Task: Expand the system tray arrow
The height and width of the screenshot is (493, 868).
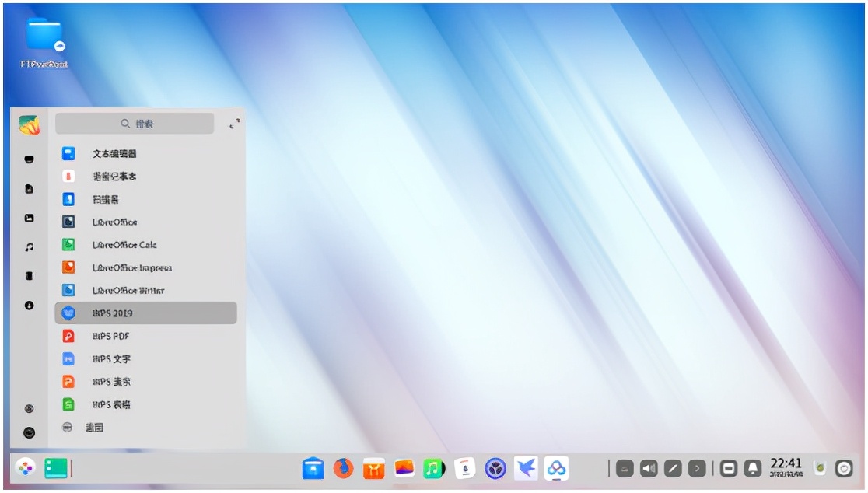Action: pyautogui.click(x=697, y=468)
